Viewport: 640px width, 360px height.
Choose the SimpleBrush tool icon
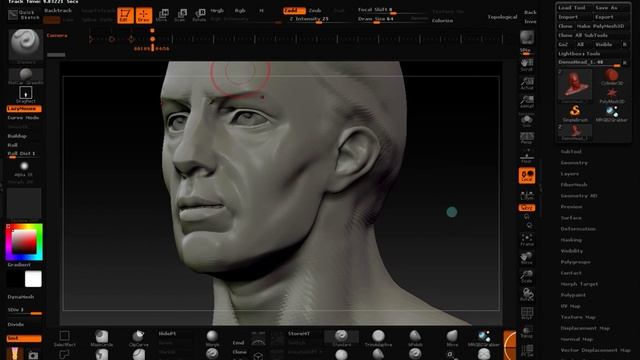(575, 113)
